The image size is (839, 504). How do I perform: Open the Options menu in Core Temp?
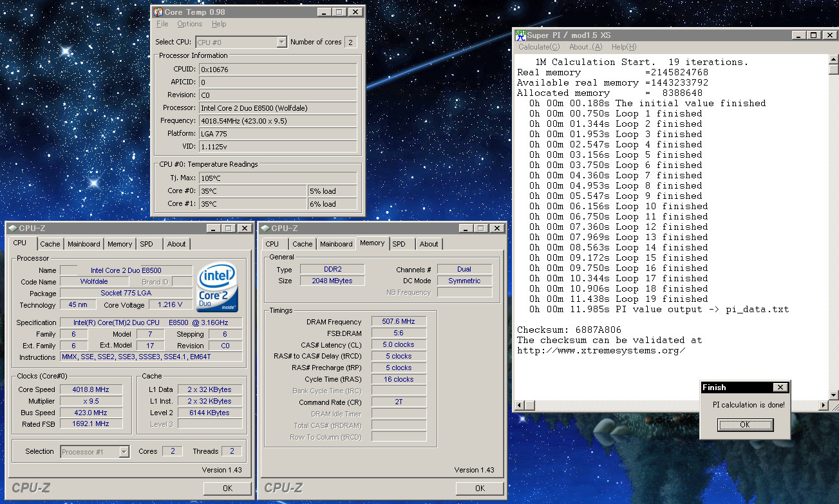pyautogui.click(x=189, y=24)
